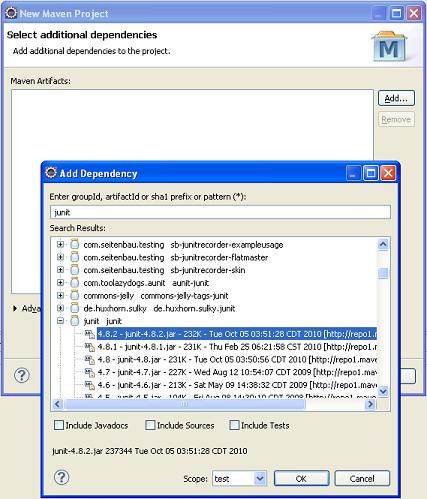
Task: Click OK in the Add Dependency dialog
Action: coord(301,479)
